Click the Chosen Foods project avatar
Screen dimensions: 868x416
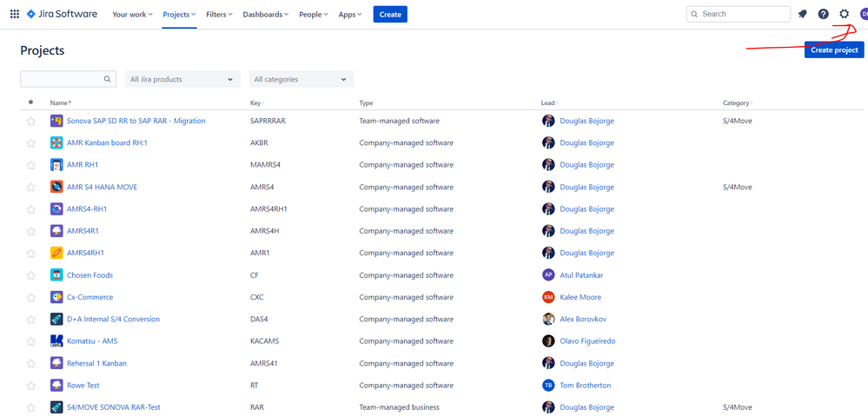(56, 275)
